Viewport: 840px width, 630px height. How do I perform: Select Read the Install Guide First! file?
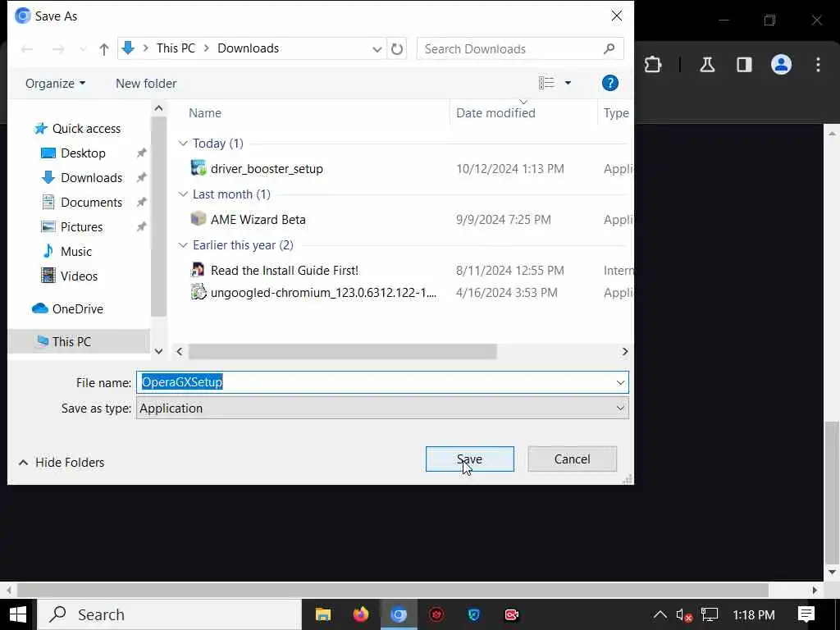tap(285, 271)
